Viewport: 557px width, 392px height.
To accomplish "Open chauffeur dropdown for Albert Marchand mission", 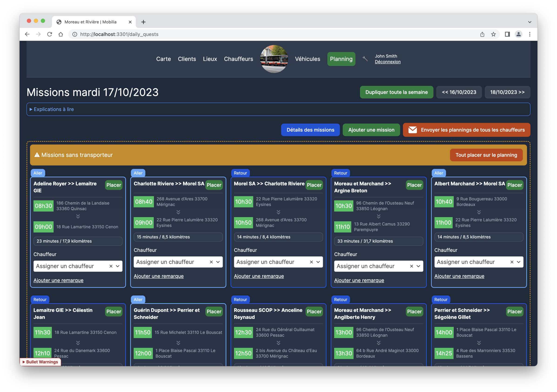I will (x=518, y=262).
